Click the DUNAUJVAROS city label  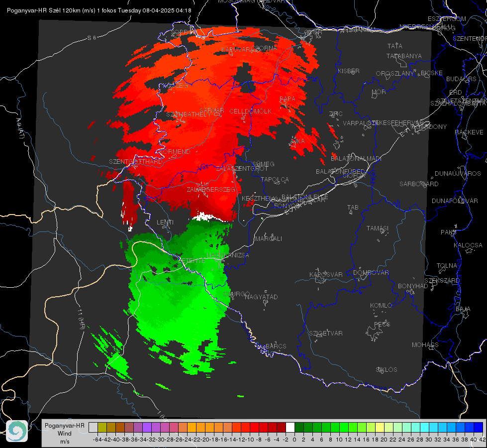pyautogui.click(x=458, y=174)
